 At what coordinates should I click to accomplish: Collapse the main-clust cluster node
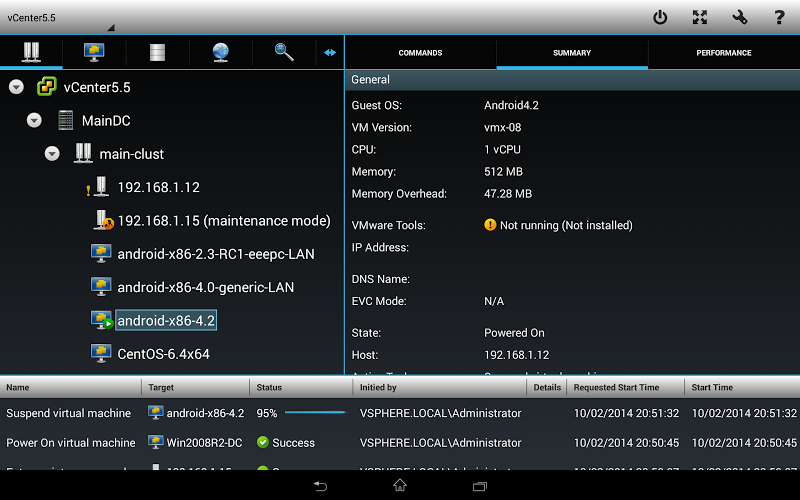tap(52, 153)
